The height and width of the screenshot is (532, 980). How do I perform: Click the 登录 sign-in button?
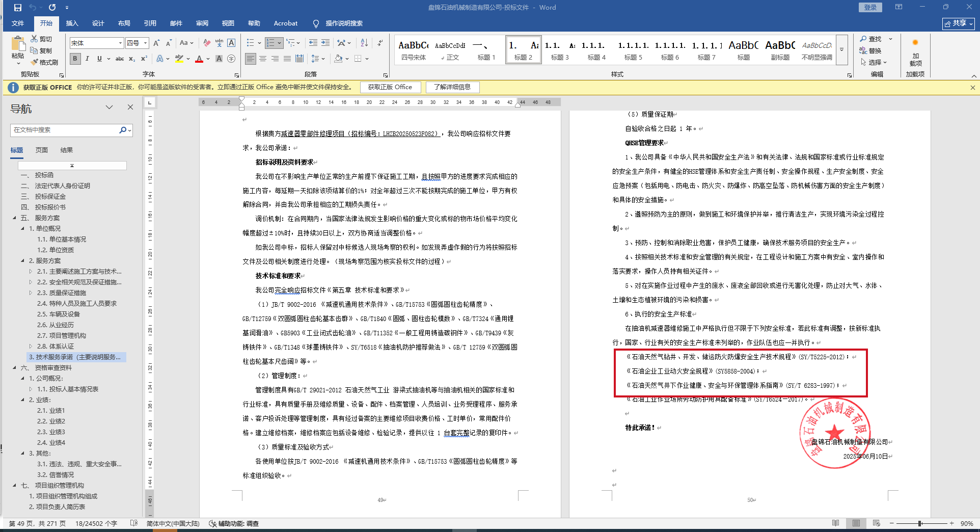coord(870,7)
